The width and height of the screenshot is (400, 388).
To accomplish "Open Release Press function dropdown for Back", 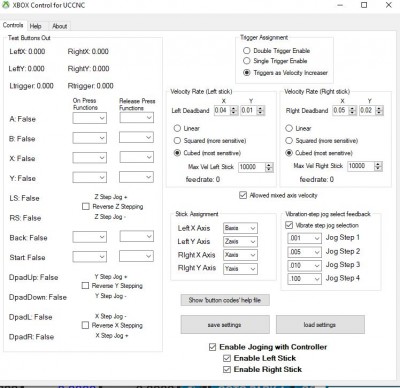I will pyautogui.click(x=137, y=236).
